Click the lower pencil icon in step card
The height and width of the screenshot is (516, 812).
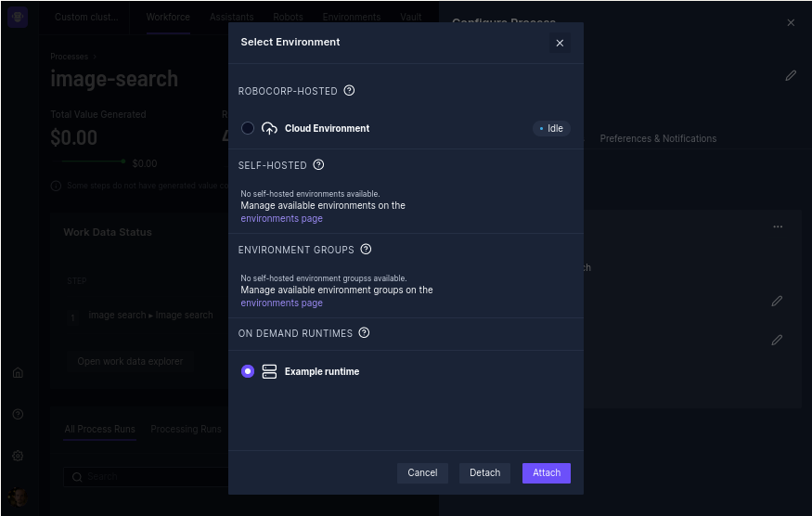pyautogui.click(x=777, y=340)
